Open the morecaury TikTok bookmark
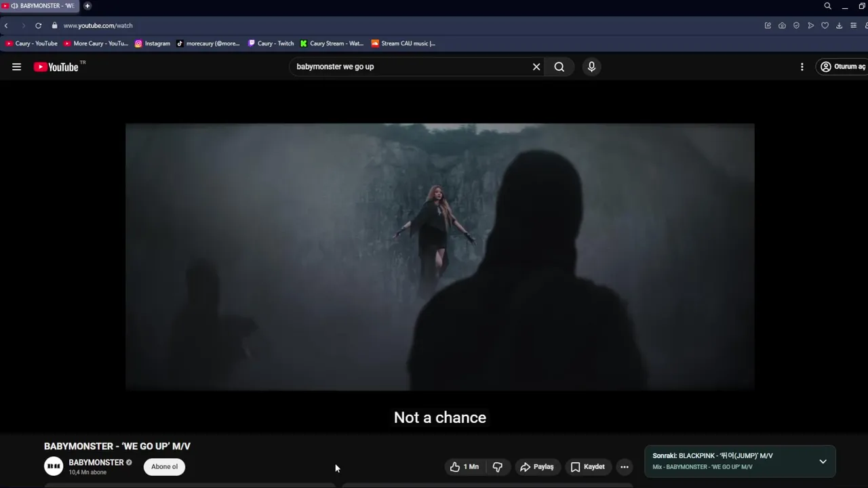Image resolution: width=868 pixels, height=488 pixels. 208,43
